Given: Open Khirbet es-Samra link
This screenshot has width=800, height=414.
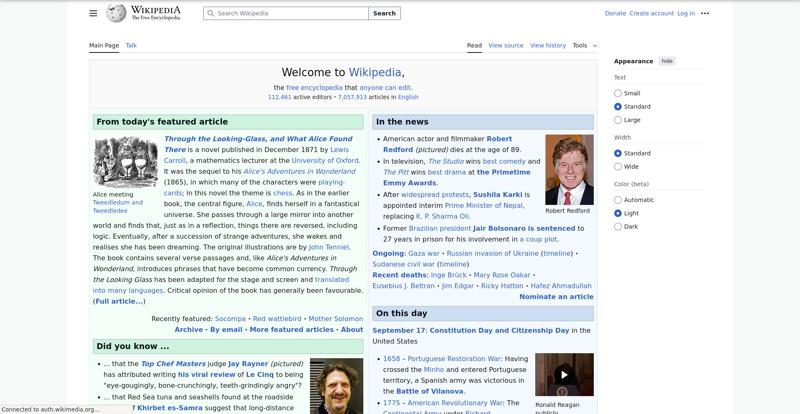Looking at the screenshot, I should pos(170,408).
